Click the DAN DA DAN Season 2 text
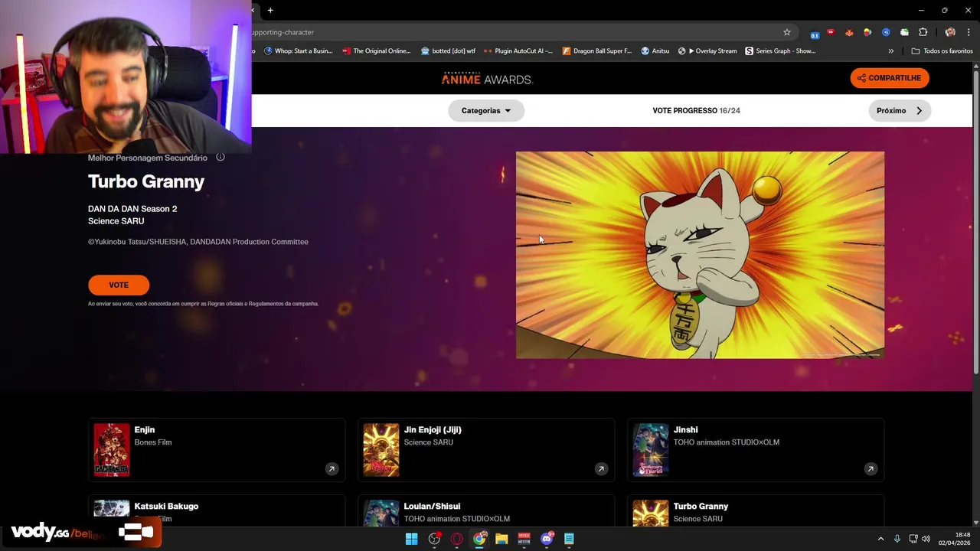Image resolution: width=980 pixels, height=551 pixels. click(x=132, y=209)
